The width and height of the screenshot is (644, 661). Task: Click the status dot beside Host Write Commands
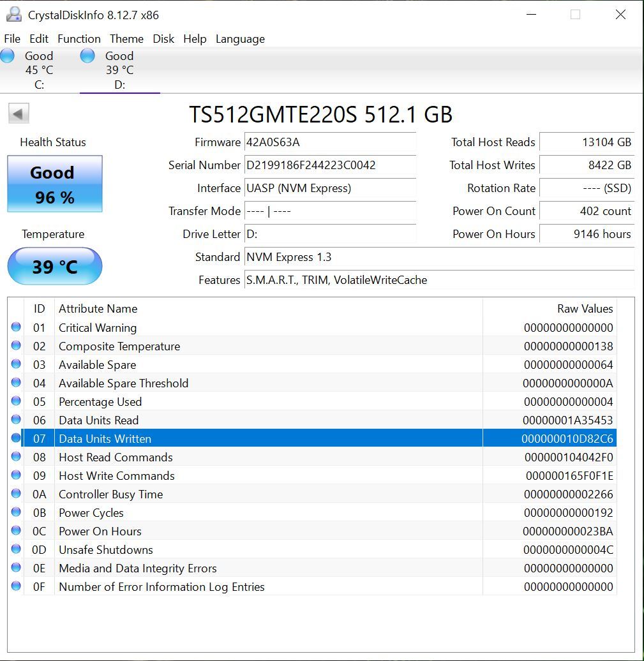pyautogui.click(x=16, y=475)
